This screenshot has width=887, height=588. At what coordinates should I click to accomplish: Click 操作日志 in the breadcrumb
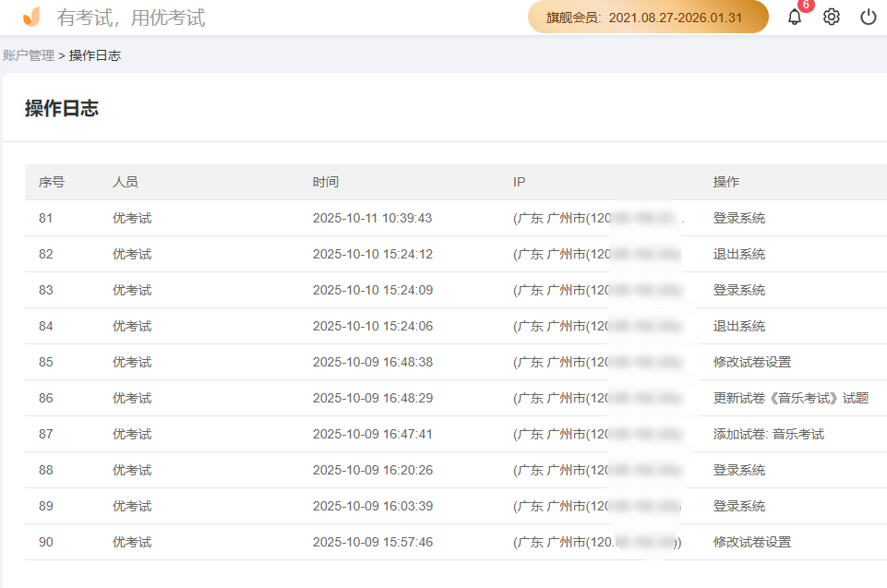pyautogui.click(x=95, y=55)
